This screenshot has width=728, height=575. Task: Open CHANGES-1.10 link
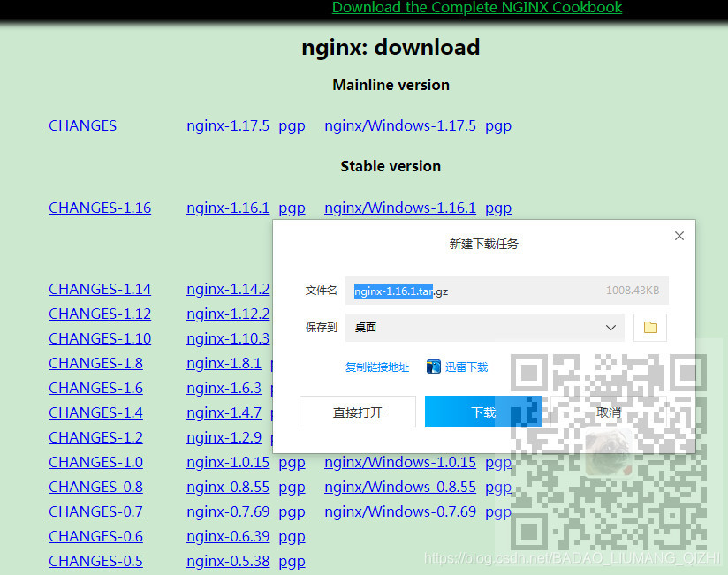coord(100,338)
